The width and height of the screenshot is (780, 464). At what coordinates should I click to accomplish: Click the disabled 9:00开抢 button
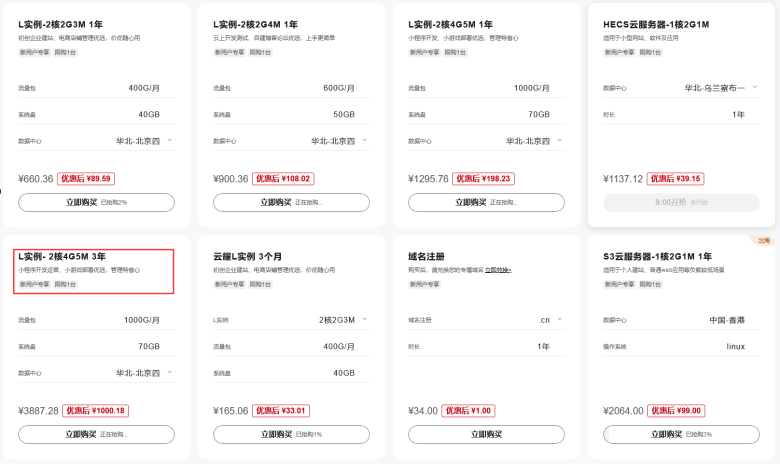tap(681, 202)
